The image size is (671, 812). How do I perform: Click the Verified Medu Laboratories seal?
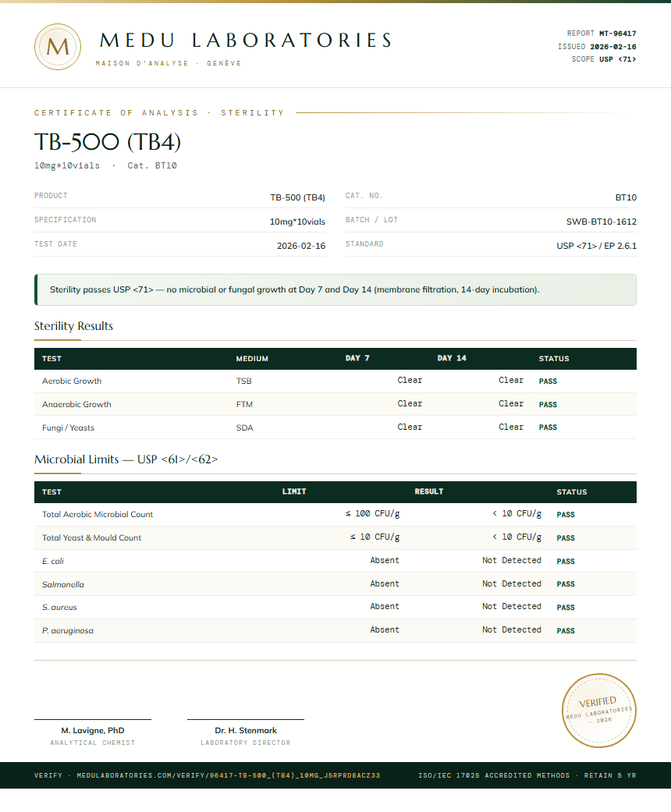point(599,710)
